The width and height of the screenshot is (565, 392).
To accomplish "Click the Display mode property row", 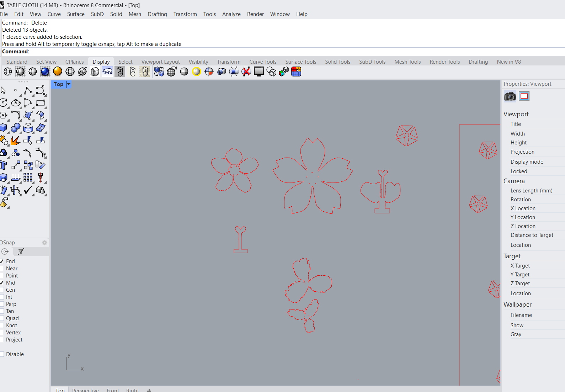I will [x=527, y=162].
